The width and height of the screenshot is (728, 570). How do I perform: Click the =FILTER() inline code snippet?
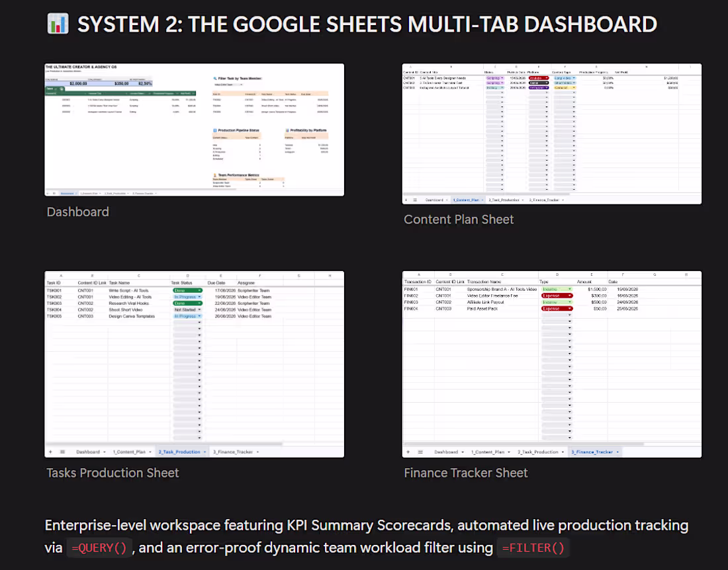pos(533,548)
